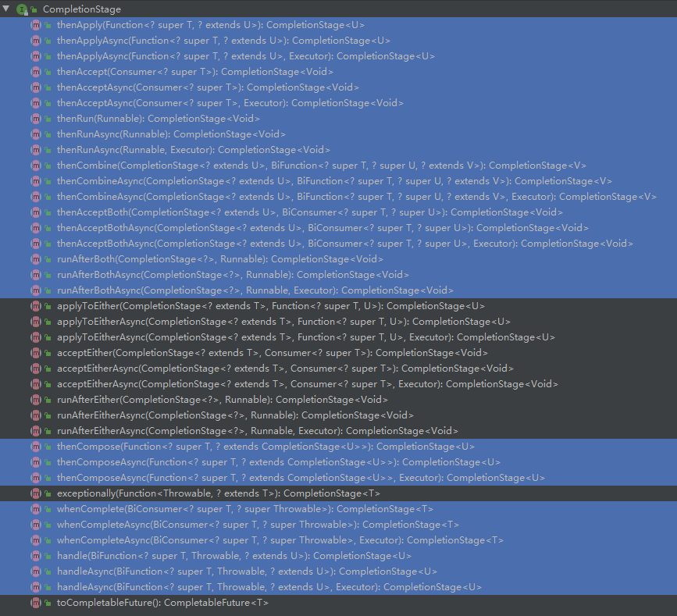The height and width of the screenshot is (616, 677).
Task: Select applyToEitherAsync without Executor
Action: point(283,322)
